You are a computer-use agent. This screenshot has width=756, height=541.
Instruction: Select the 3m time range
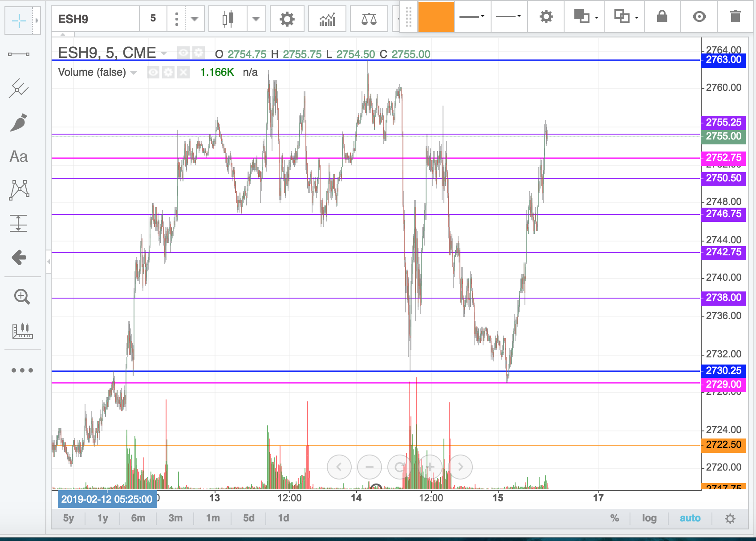pos(175,518)
